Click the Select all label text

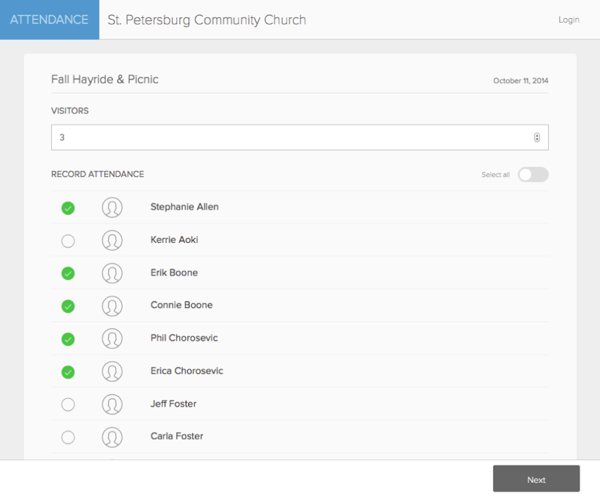pos(496,175)
